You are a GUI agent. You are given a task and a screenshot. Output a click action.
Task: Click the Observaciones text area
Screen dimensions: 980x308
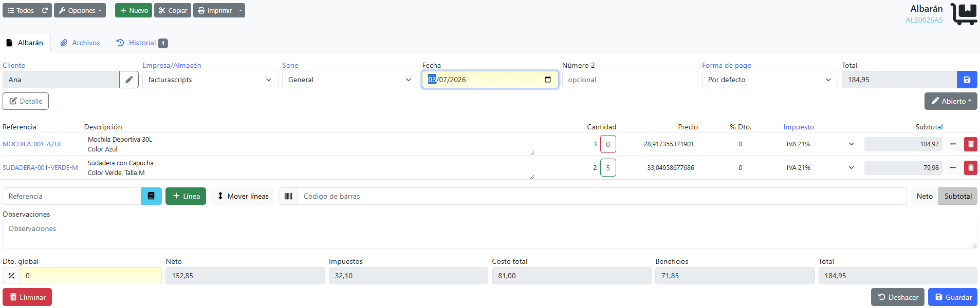click(x=490, y=234)
